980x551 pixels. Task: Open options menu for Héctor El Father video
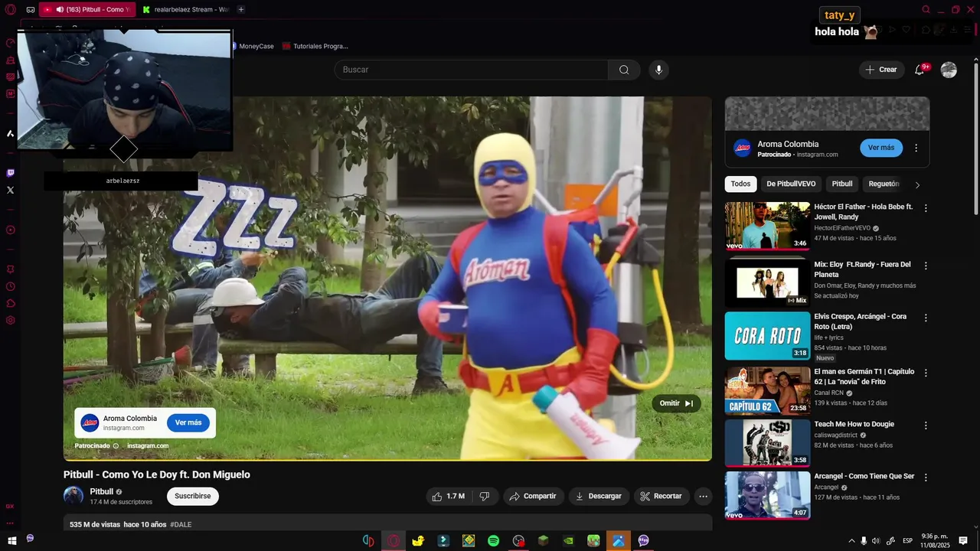(x=926, y=208)
